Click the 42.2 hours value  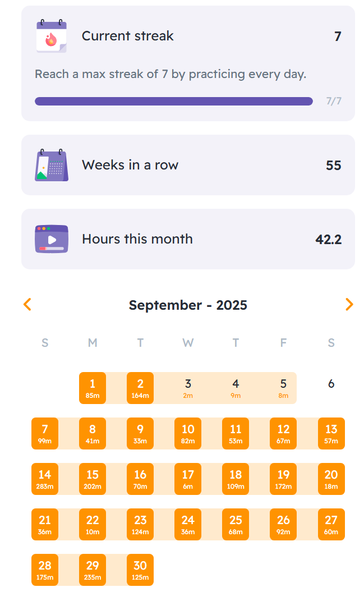pos(329,240)
